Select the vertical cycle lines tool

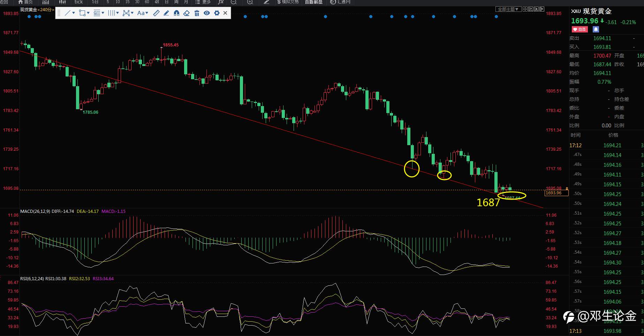coord(112,13)
